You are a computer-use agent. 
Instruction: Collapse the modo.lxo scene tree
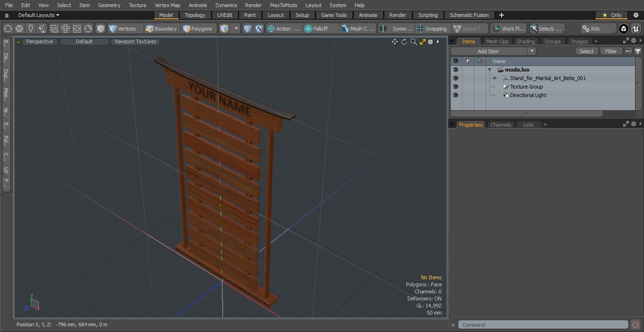click(489, 70)
